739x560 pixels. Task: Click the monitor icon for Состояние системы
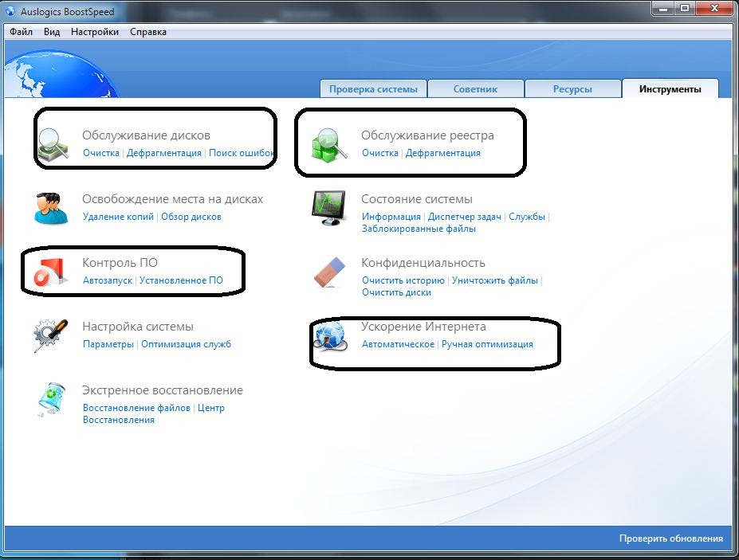pos(329,207)
